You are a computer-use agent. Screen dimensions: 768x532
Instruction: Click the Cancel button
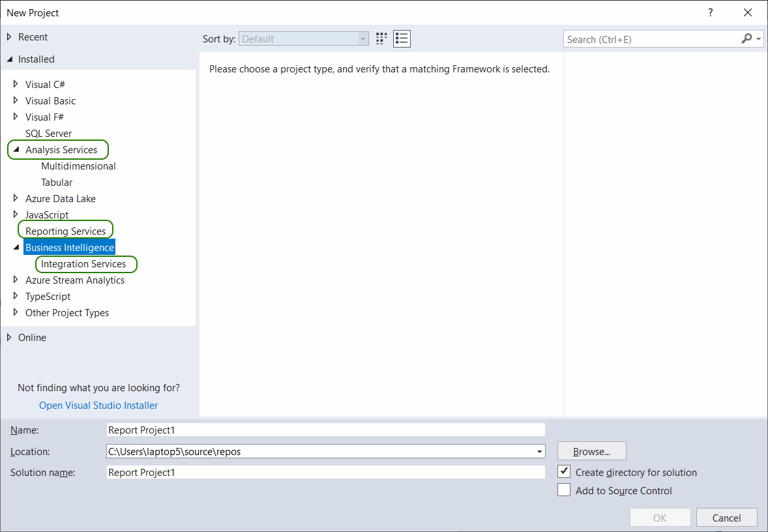[x=726, y=518]
